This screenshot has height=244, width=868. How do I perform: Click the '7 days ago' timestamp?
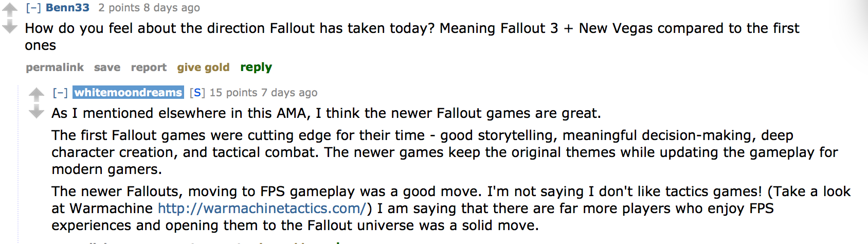(289, 93)
